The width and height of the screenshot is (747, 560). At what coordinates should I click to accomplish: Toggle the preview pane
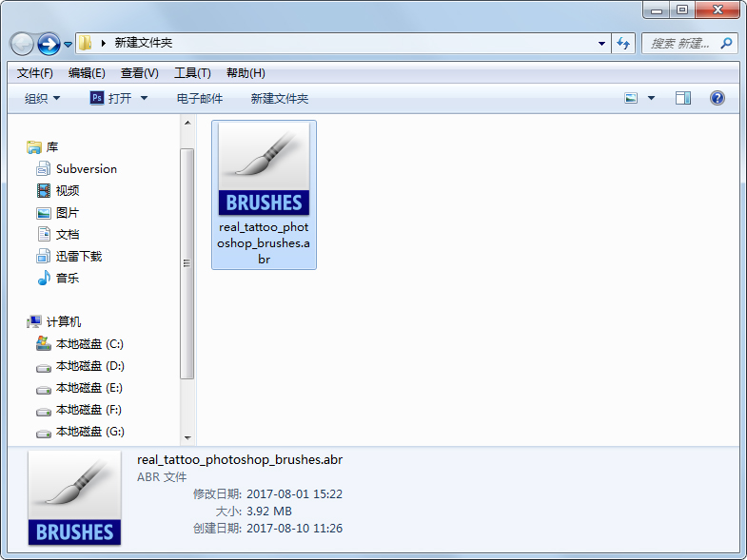pyautogui.click(x=683, y=98)
